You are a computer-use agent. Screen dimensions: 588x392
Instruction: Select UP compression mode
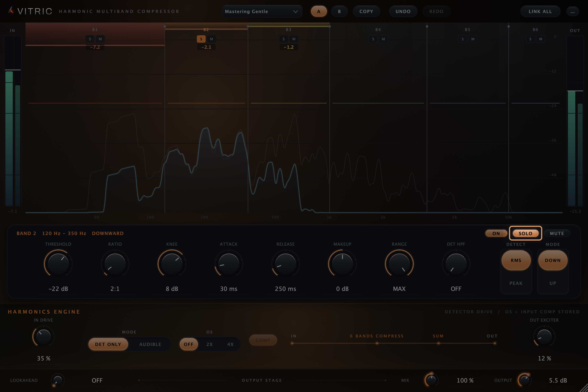click(553, 283)
